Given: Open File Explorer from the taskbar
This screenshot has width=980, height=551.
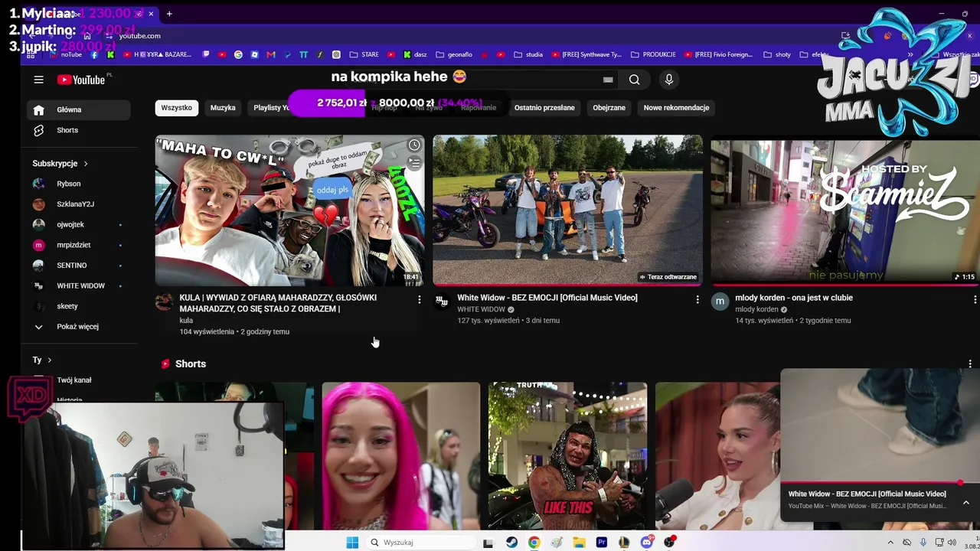Looking at the screenshot, I should (579, 543).
